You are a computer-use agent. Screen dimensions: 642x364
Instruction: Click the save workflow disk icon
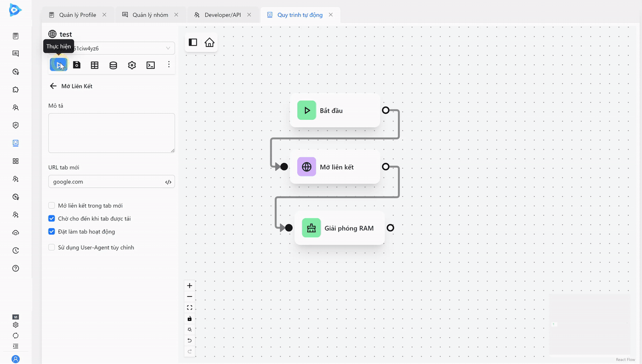[77, 65]
